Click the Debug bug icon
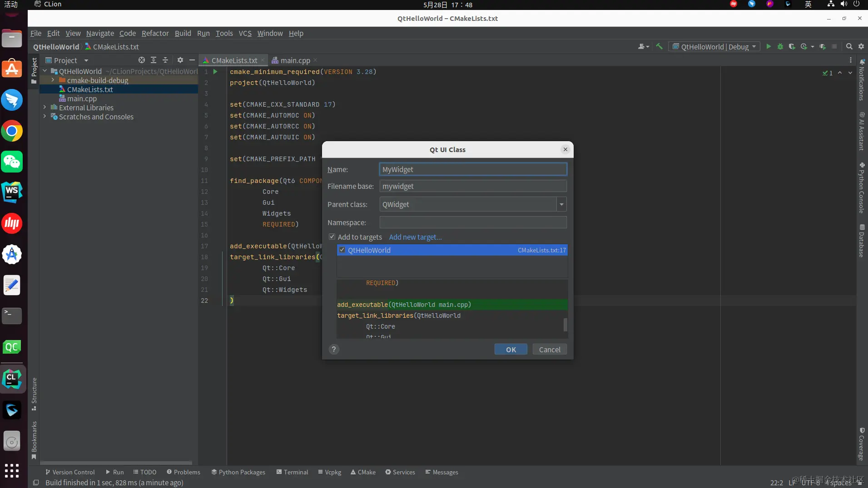 (780, 47)
